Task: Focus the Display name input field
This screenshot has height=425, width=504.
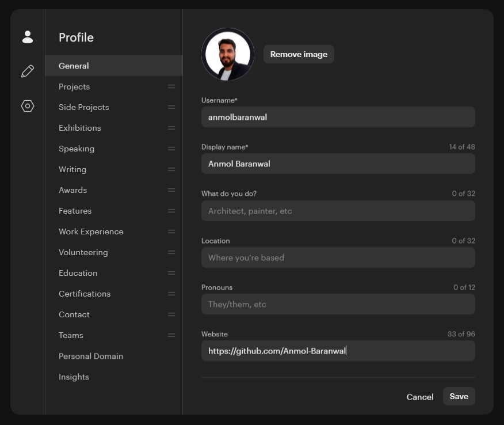Action: 338,164
